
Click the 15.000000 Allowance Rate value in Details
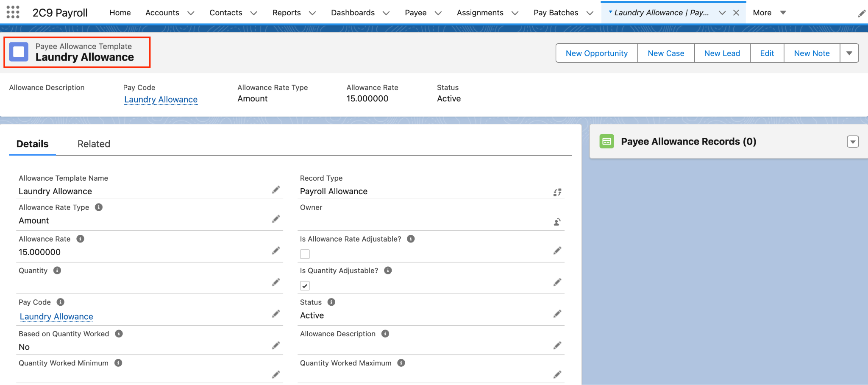click(x=40, y=252)
